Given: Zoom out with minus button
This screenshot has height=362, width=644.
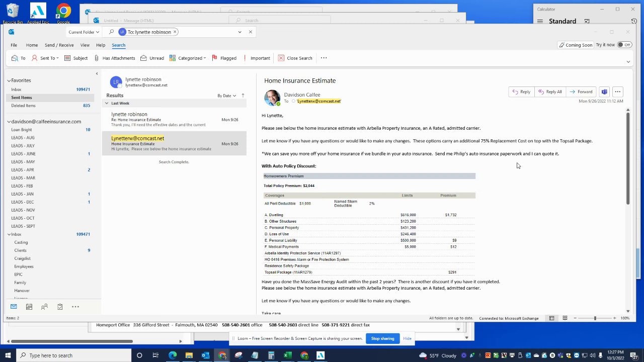Looking at the screenshot, I should (x=575, y=318).
